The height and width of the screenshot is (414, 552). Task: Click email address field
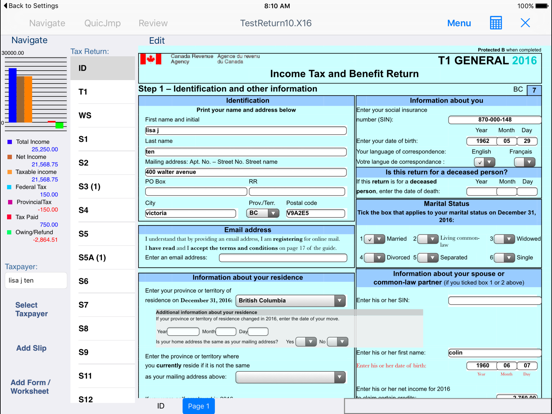(283, 258)
